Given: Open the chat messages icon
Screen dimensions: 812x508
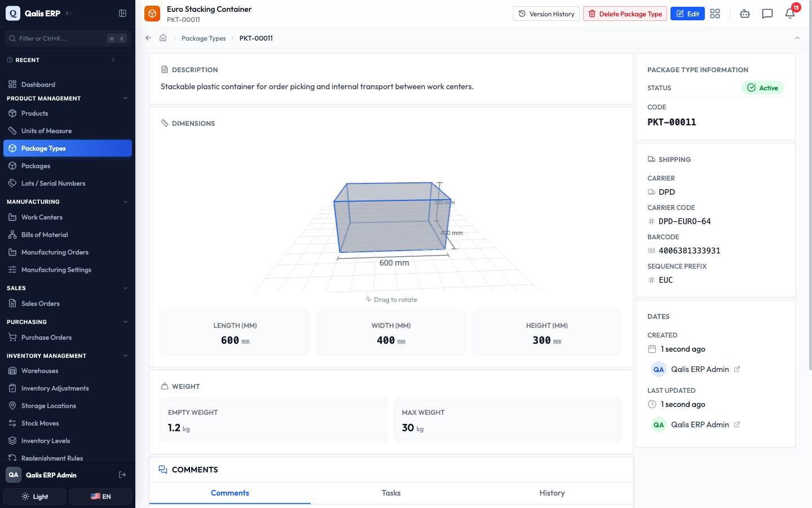Looking at the screenshot, I should [x=767, y=14].
